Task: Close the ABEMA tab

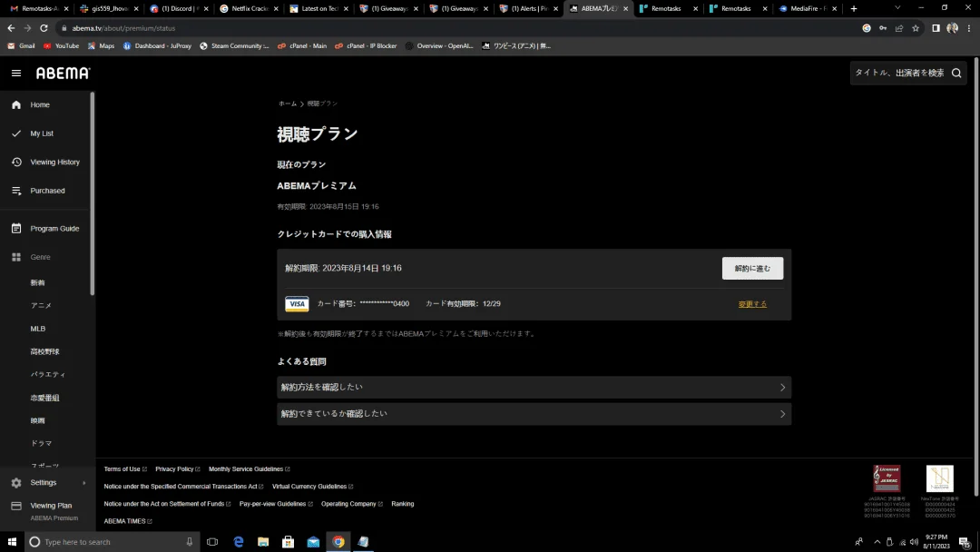Action: click(625, 9)
